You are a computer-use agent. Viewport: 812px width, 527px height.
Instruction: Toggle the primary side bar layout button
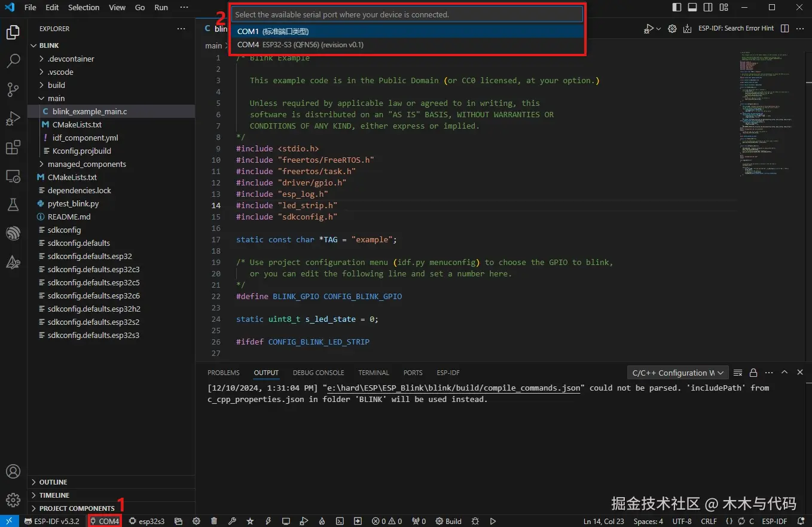click(677, 8)
